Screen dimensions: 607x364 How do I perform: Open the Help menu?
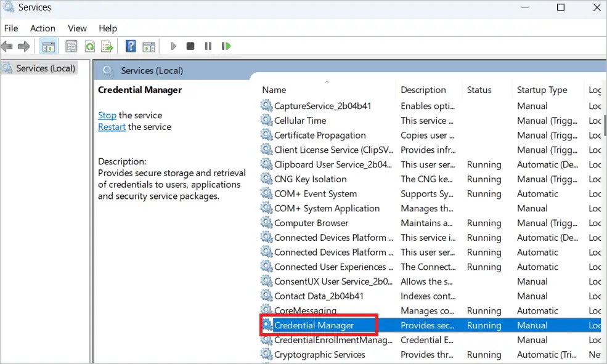coord(108,28)
